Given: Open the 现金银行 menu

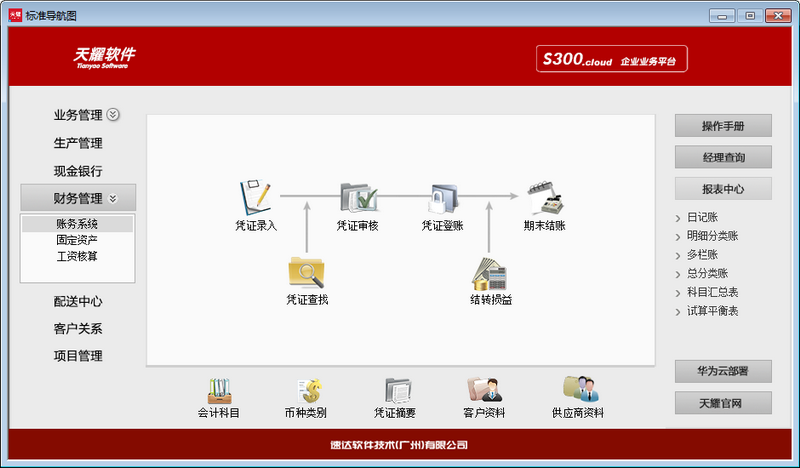Looking at the screenshot, I should click(x=78, y=171).
